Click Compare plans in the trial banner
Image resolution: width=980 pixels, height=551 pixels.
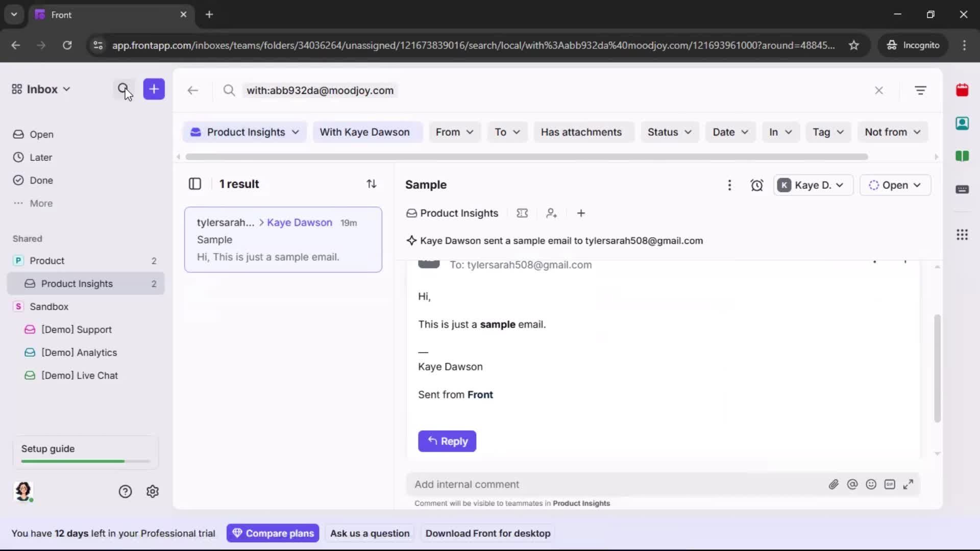pos(273,533)
